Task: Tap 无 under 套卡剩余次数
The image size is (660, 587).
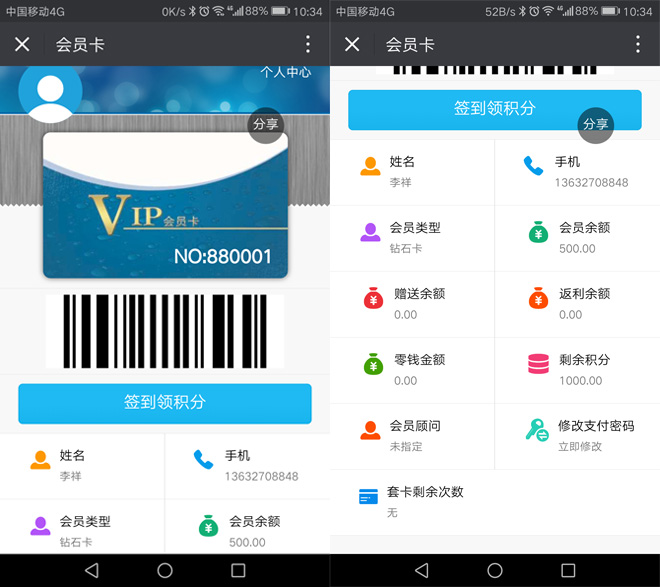Action: tap(392, 513)
